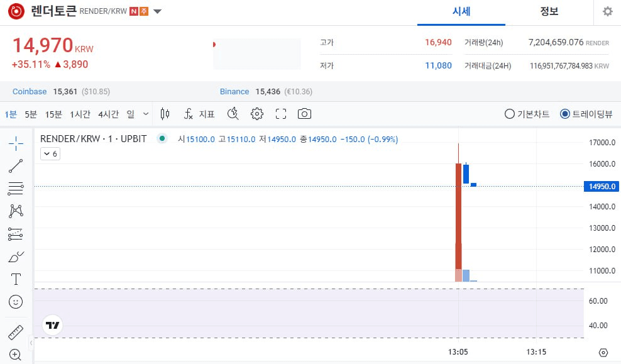Open time axis settings icon bottom right
The height and width of the screenshot is (364, 621).
(603, 352)
